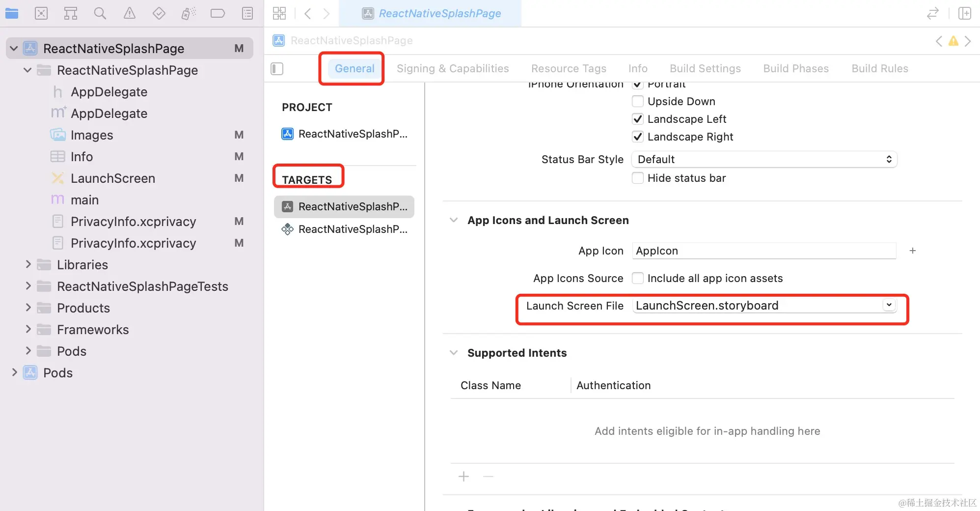Open the Build Phases tab
The image size is (980, 511).
(x=796, y=69)
